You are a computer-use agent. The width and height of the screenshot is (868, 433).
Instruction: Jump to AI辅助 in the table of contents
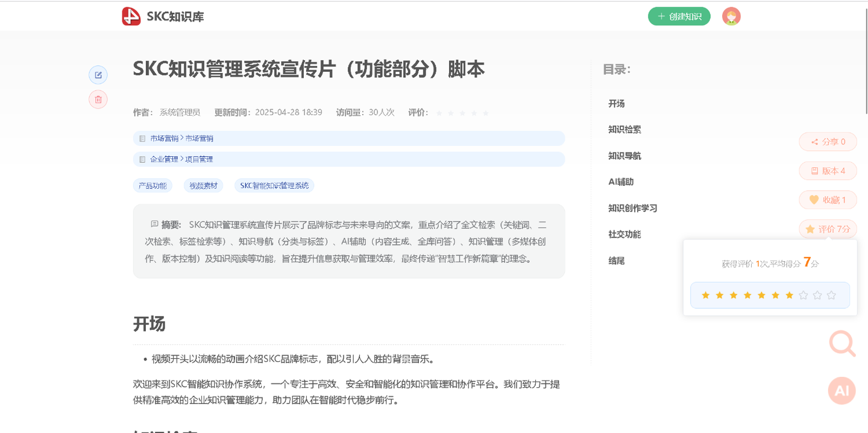621,182
